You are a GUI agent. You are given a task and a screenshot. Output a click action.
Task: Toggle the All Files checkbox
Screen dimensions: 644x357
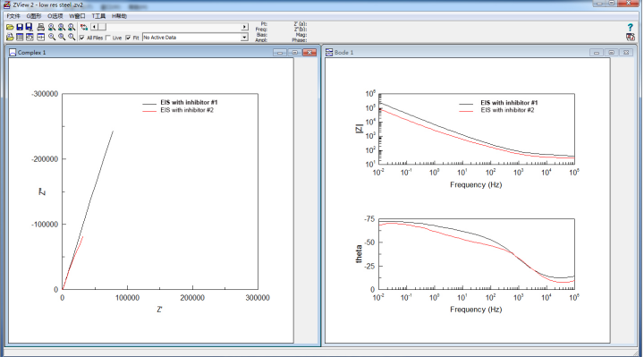[x=81, y=38]
